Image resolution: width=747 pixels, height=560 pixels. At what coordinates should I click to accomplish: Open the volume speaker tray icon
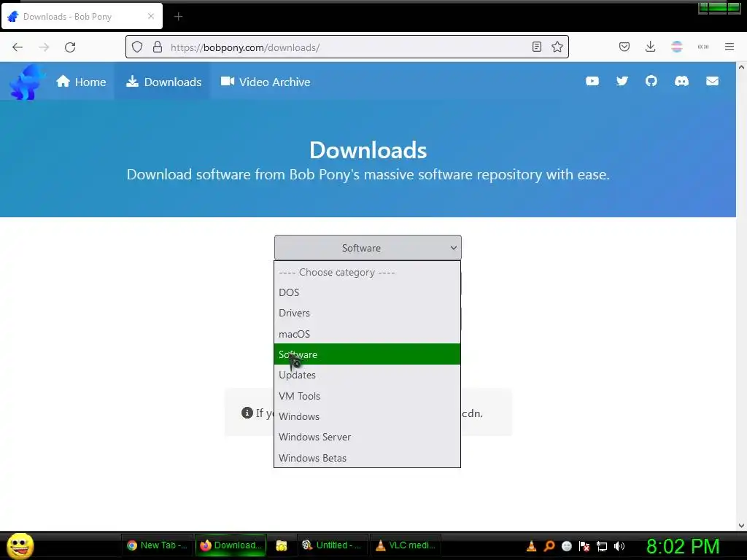coord(619,546)
